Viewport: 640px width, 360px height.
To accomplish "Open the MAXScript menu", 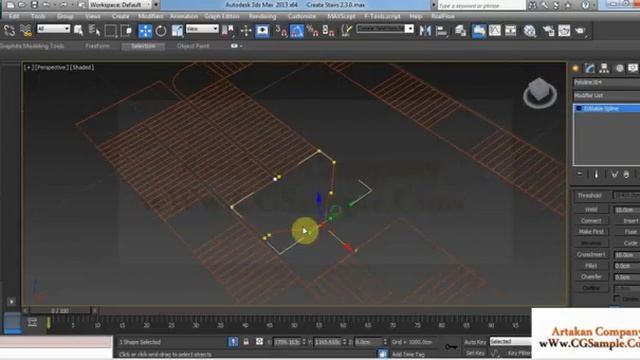I will (341, 16).
